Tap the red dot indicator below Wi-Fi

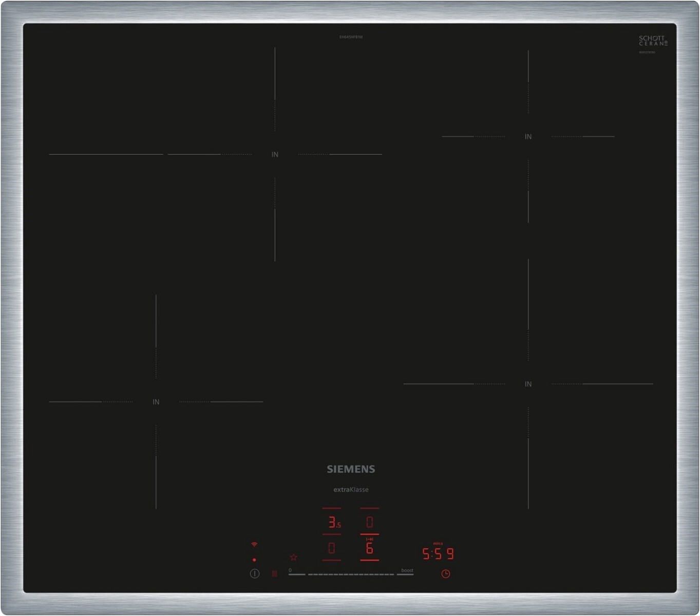254,560
